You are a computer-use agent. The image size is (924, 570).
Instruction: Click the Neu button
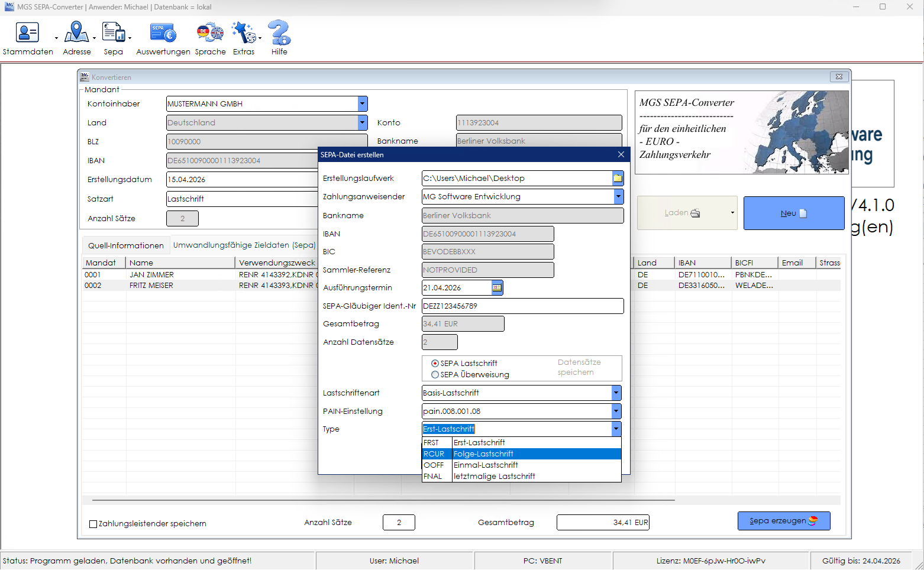(x=794, y=213)
